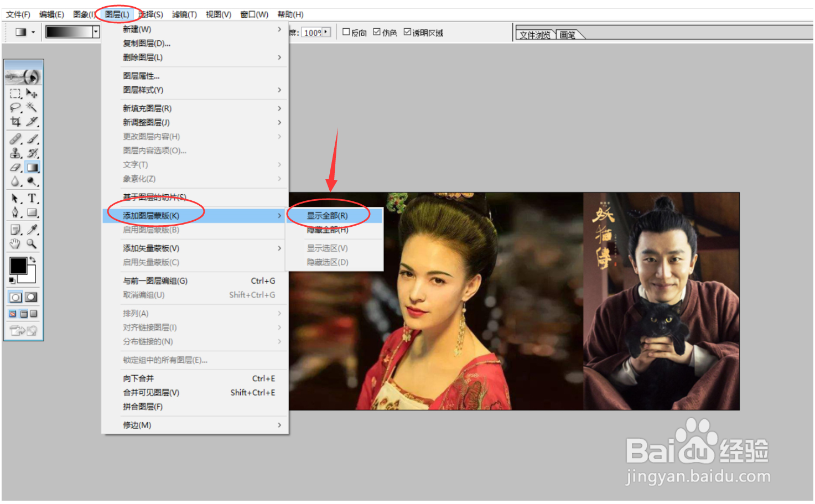Screen dimensions: 815x504
Task: Open 图层属性... dialog item
Action: coord(195,76)
